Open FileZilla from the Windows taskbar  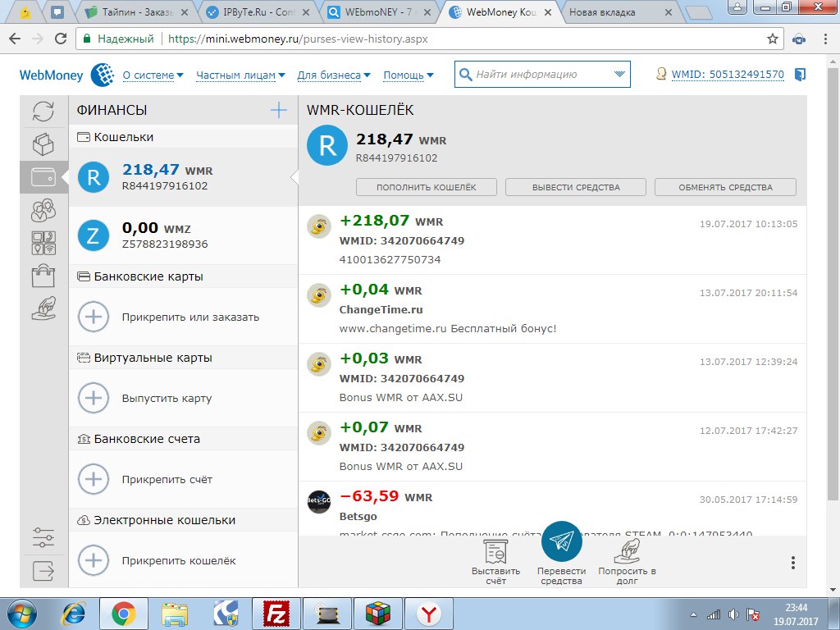tap(276, 613)
